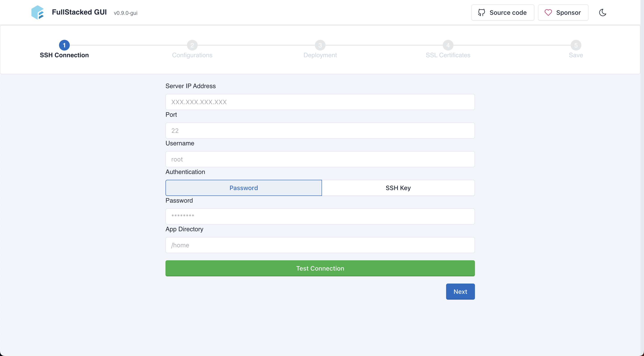The image size is (644, 356).
Task: Toggle dark mode with the moon icon
Action: click(603, 12)
